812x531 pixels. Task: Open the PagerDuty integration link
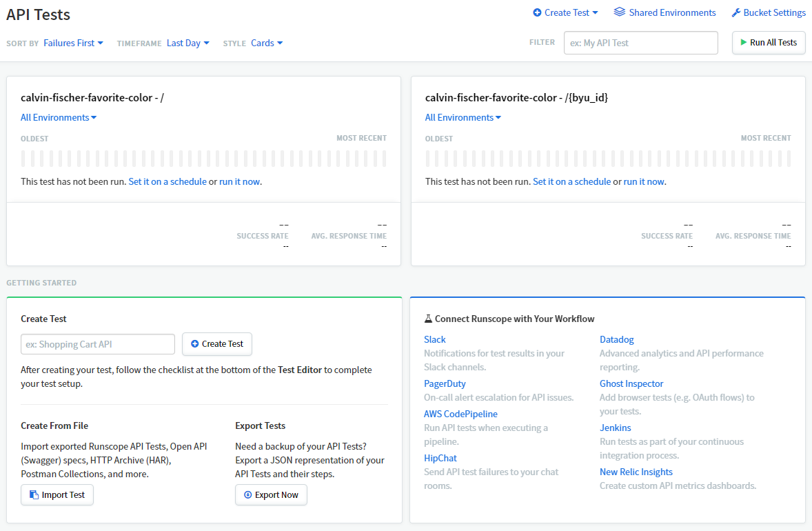pyautogui.click(x=445, y=384)
